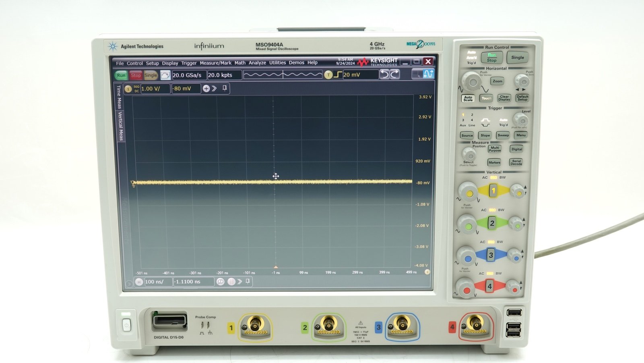Click the zoom box icon in toolbar

tap(417, 74)
